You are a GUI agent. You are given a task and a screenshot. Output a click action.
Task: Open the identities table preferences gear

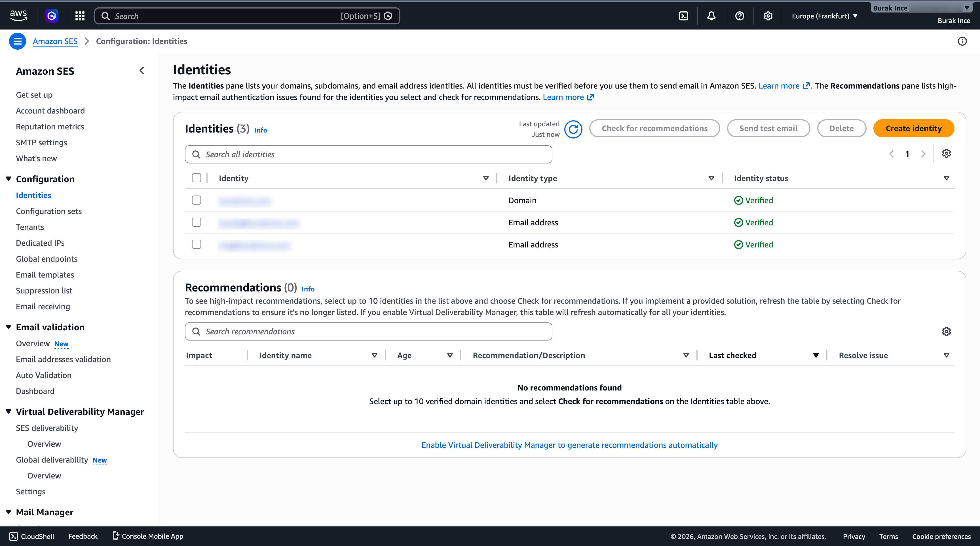(x=947, y=154)
